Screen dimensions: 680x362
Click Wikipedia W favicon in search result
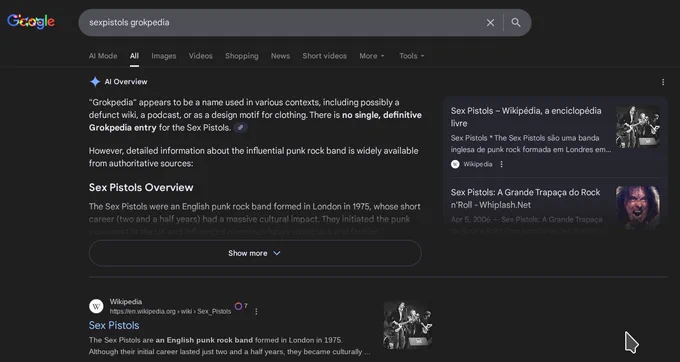pos(96,306)
